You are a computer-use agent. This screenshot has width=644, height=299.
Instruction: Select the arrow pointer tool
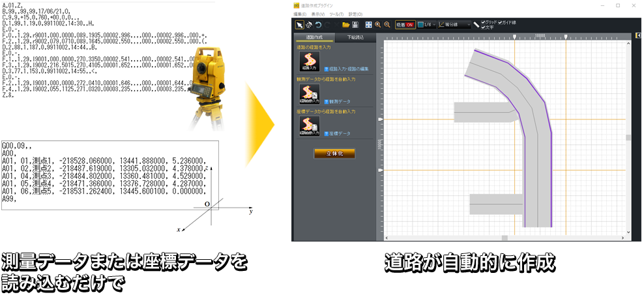click(x=299, y=25)
